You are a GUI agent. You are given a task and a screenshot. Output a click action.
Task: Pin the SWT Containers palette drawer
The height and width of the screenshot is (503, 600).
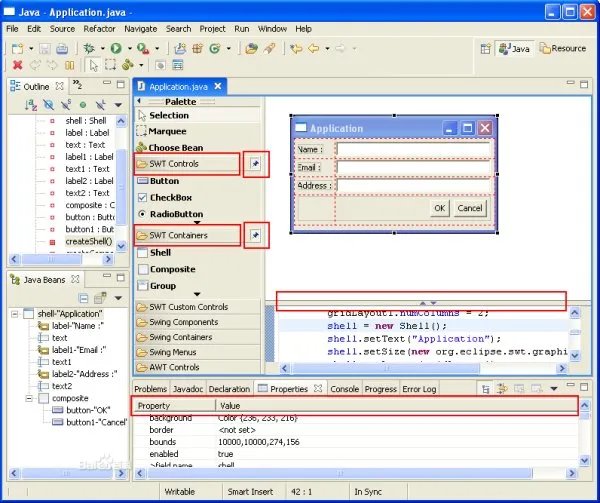(255, 235)
